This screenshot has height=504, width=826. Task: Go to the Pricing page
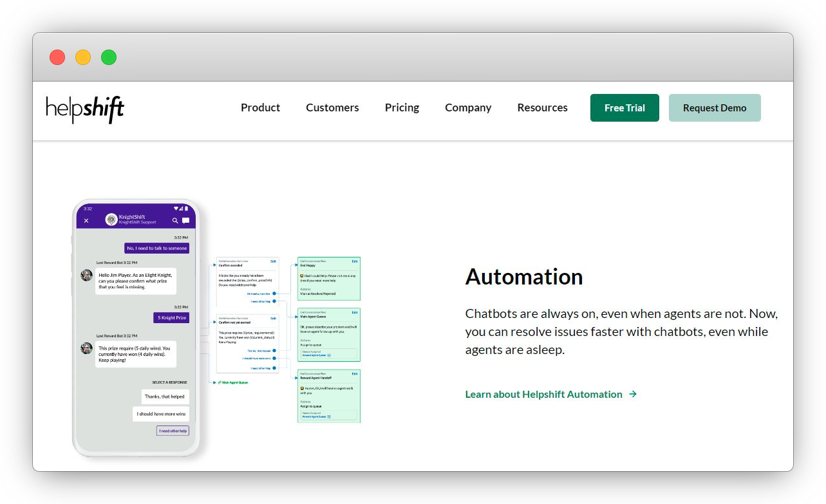point(402,107)
